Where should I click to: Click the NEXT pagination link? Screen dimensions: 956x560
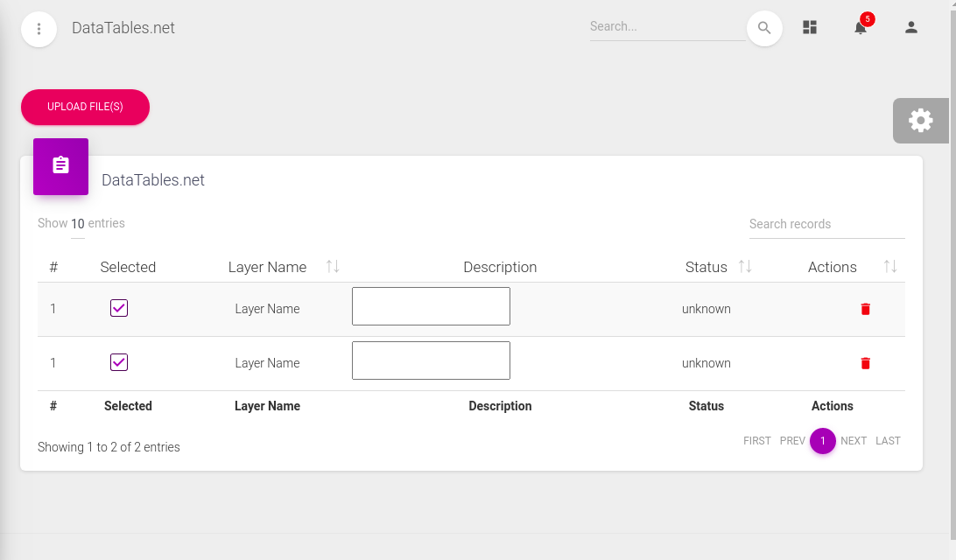[854, 441]
